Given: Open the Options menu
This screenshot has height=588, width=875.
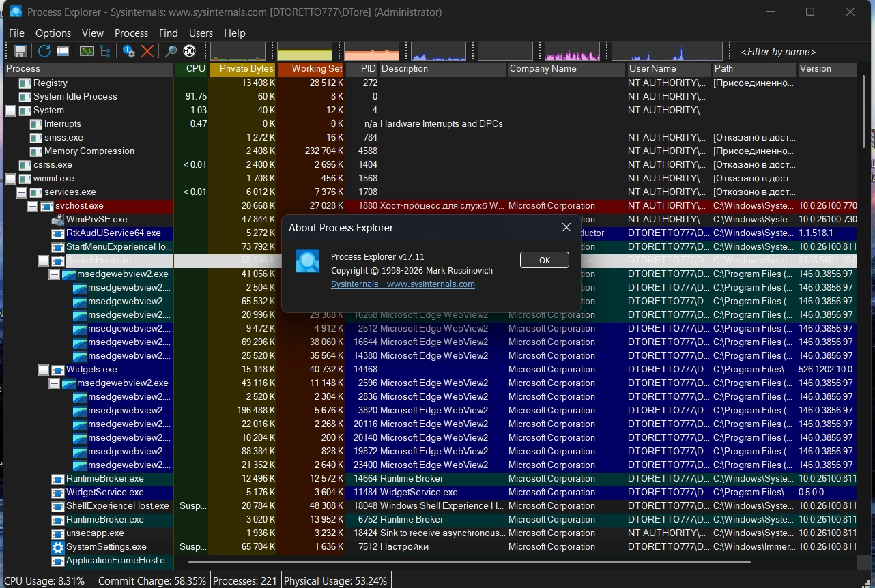Looking at the screenshot, I should point(53,33).
